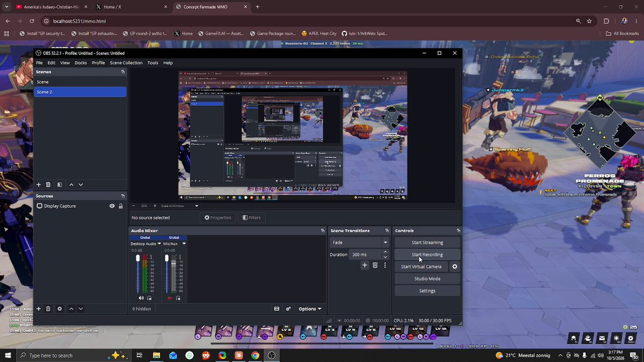Adjust the Mic/Aux volume slider

click(x=167, y=274)
